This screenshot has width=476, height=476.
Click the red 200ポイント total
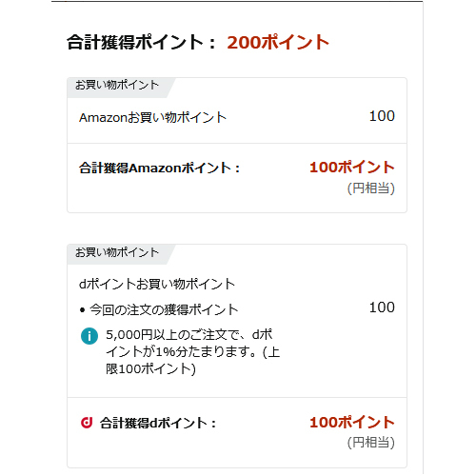278,42
